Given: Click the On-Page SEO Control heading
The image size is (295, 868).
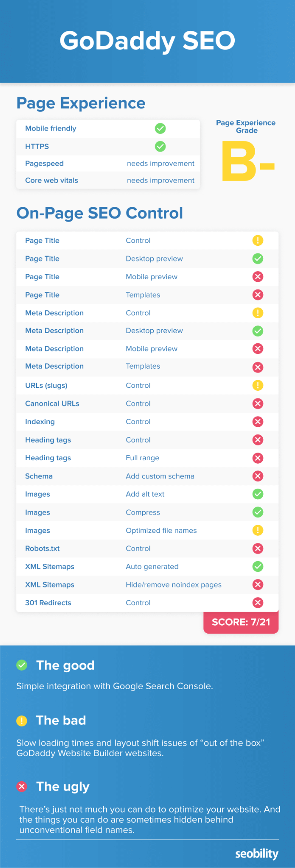Looking at the screenshot, I should [100, 213].
